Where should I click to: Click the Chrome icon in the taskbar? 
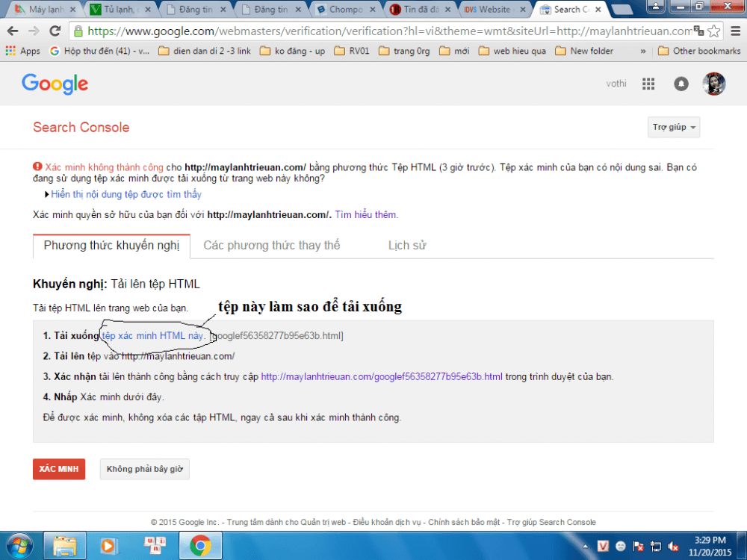pyautogui.click(x=200, y=546)
